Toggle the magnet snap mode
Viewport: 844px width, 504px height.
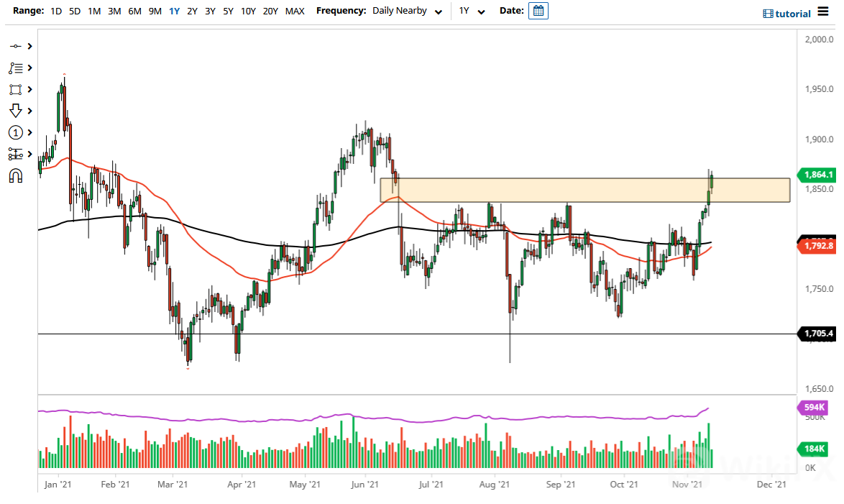[15, 175]
